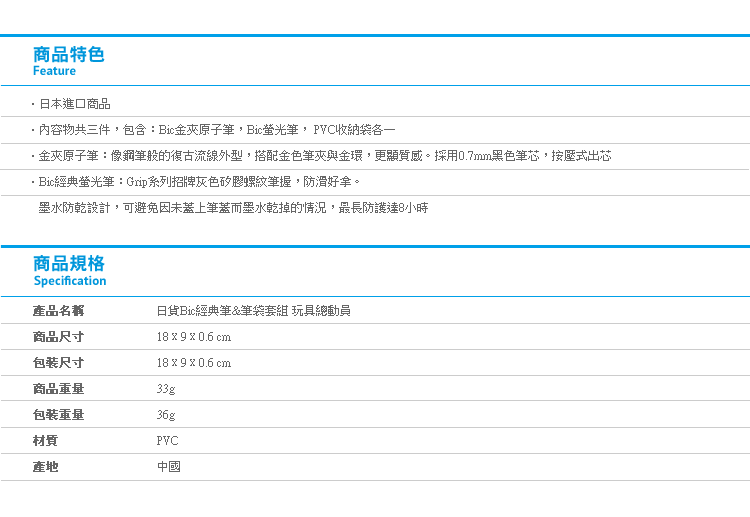Click the 金夾原子筆 description line
The height and width of the screenshot is (517, 750).
(x=325, y=156)
